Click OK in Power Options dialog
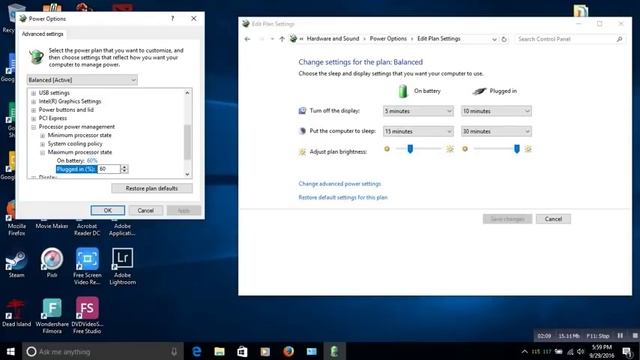The image size is (640, 360). point(108,210)
